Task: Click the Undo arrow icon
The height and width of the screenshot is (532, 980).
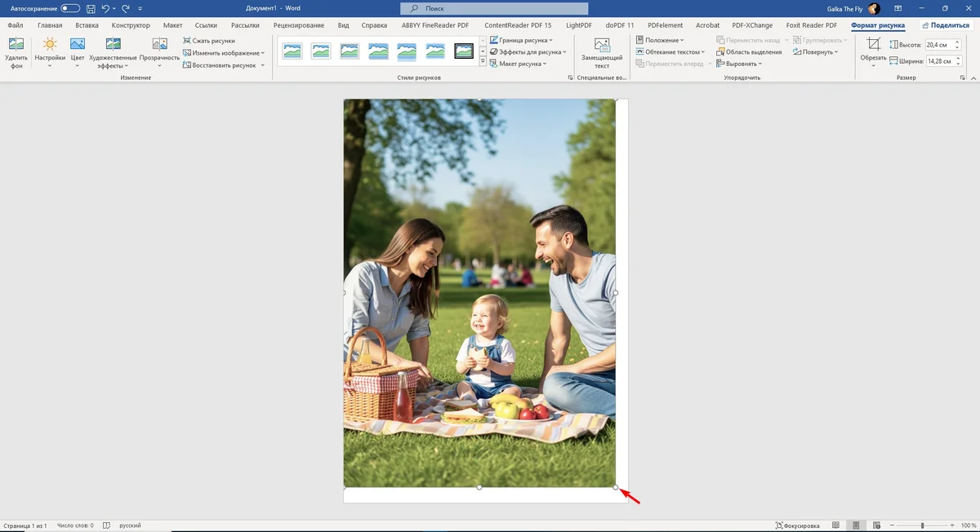Action: [105, 8]
